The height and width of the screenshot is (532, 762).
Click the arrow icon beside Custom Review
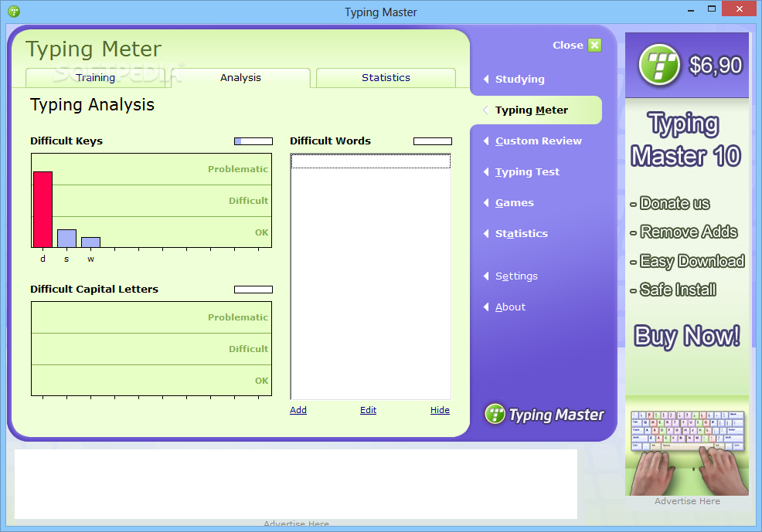click(486, 141)
